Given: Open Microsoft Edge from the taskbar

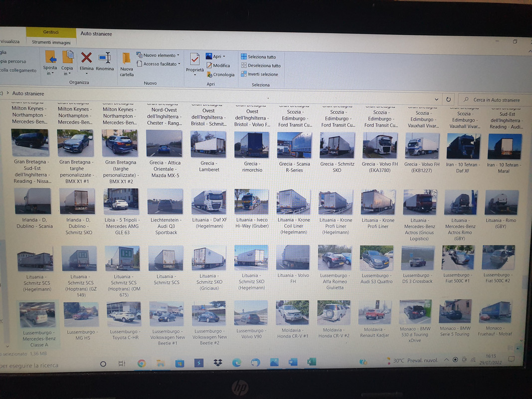Looking at the screenshot, I should [236, 363].
